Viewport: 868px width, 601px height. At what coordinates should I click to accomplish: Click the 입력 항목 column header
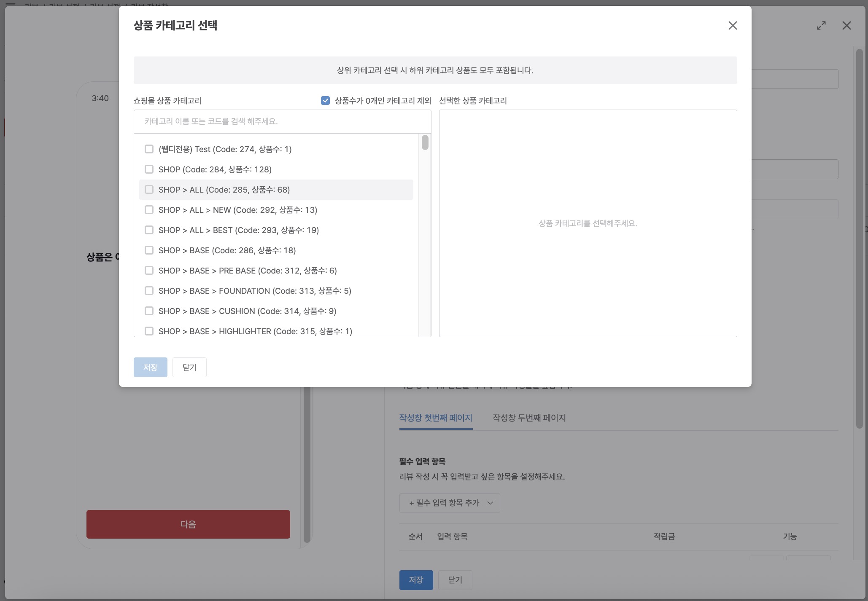(x=452, y=537)
